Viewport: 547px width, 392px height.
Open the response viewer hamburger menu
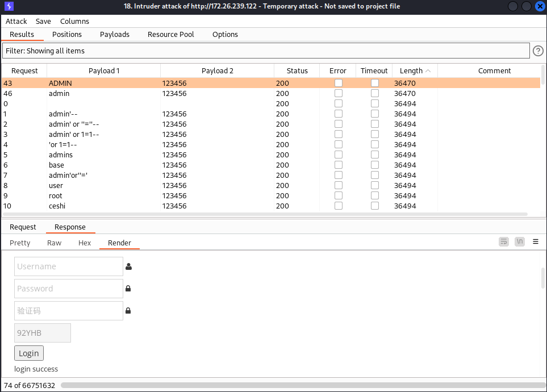536,241
